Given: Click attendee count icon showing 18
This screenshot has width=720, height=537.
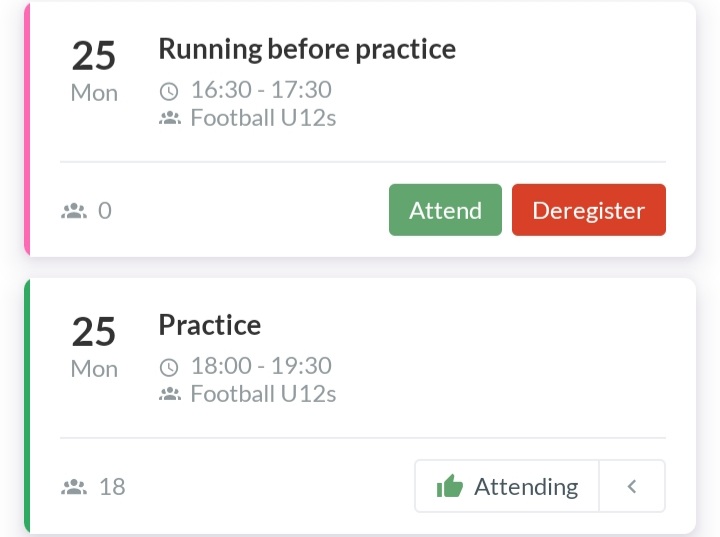Looking at the screenshot, I should point(74,487).
